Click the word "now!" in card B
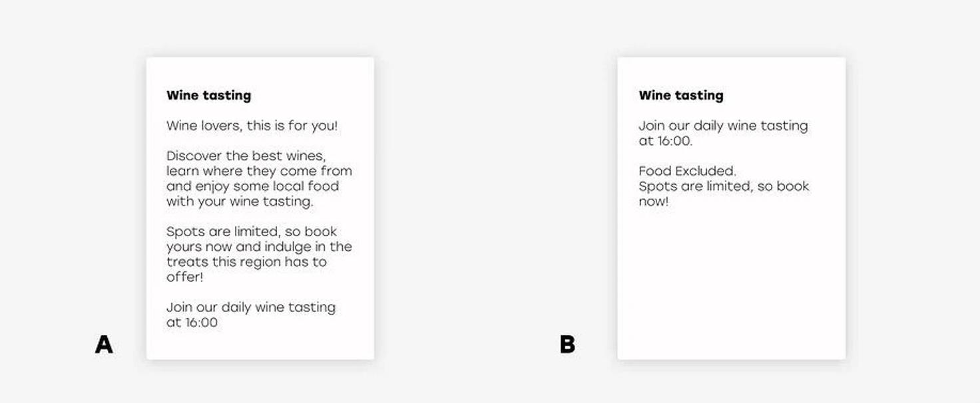This screenshot has width=980, height=403. [653, 201]
